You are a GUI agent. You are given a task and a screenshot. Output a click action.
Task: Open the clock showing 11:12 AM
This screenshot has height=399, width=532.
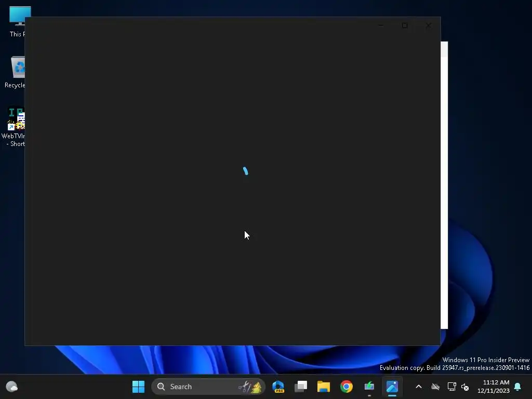tap(494, 387)
